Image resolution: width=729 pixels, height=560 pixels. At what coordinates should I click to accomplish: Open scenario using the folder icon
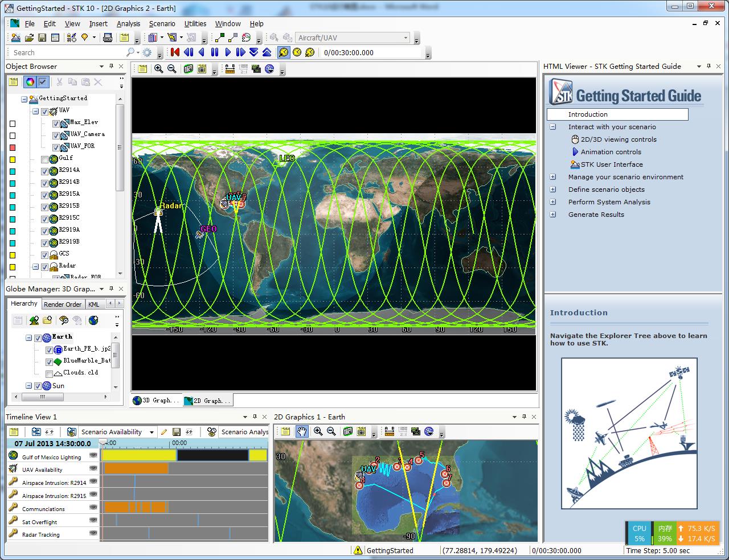tap(29, 38)
